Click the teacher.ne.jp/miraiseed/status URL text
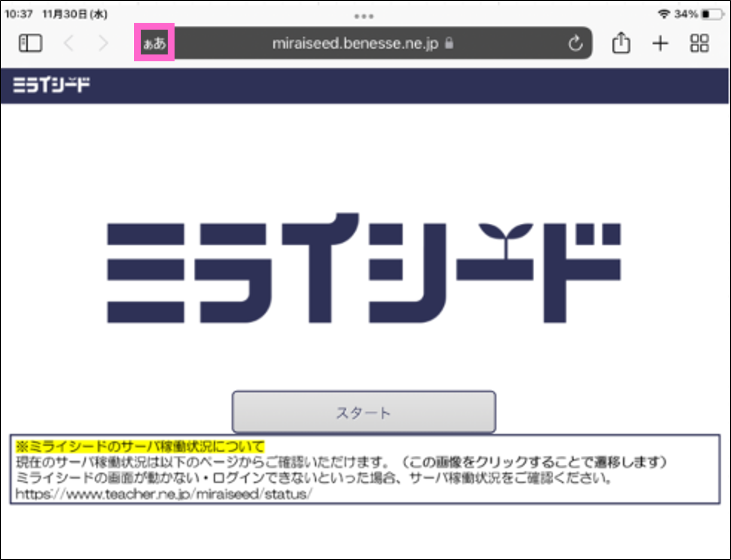 (x=163, y=494)
